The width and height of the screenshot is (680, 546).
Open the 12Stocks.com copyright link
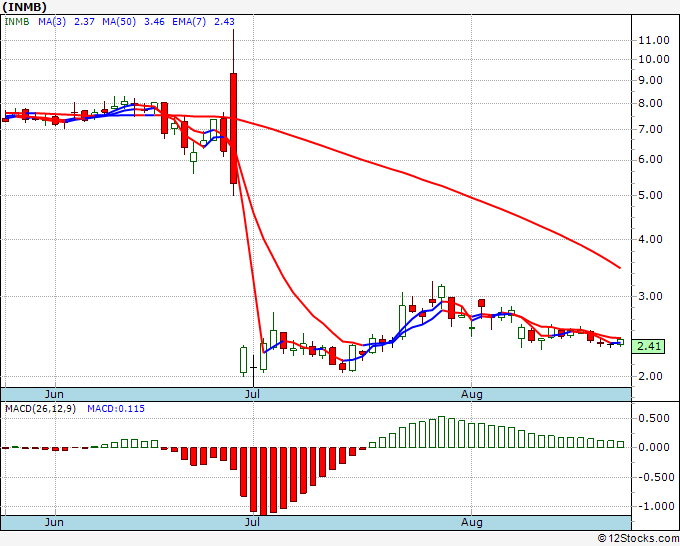[x=638, y=538]
